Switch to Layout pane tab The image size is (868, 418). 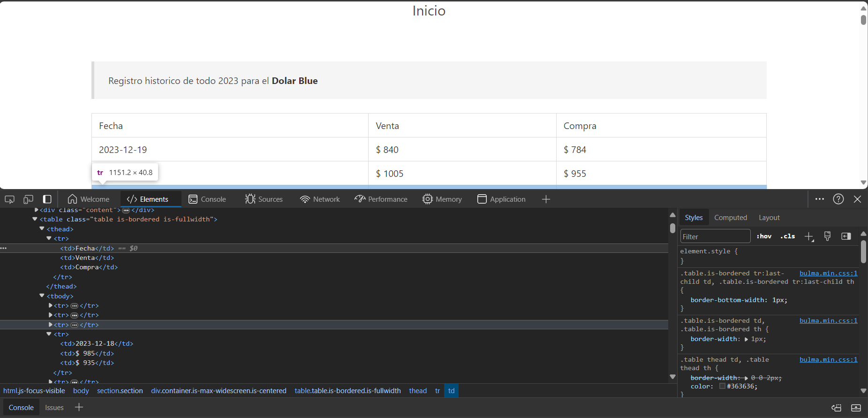769,218
